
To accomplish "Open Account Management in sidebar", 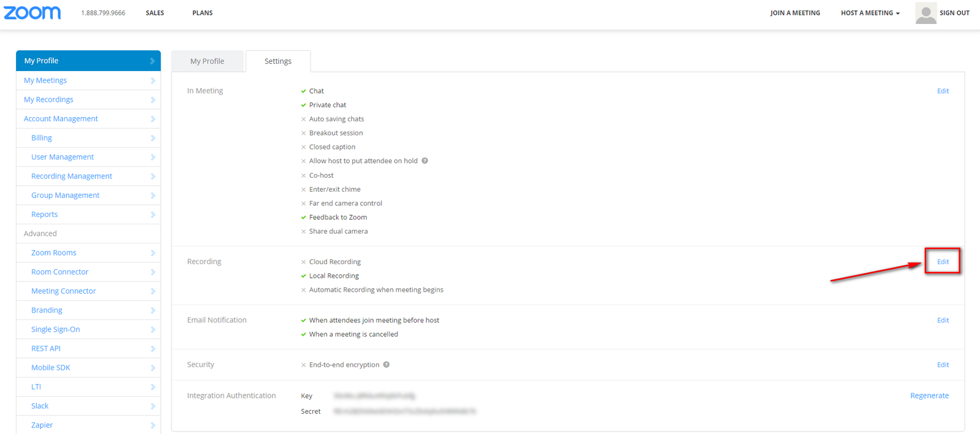I will click(x=61, y=119).
